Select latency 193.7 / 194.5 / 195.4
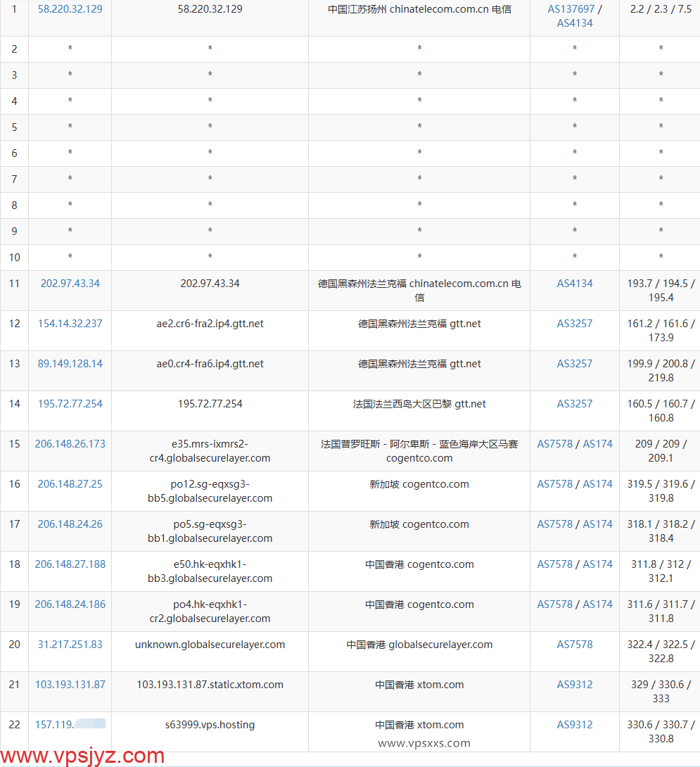 [x=661, y=291]
